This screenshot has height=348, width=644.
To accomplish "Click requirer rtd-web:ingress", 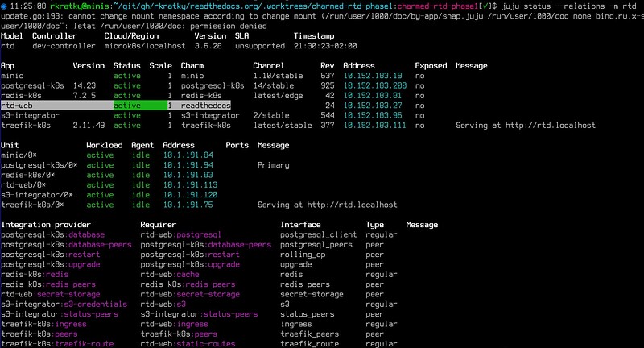I will click(174, 324).
